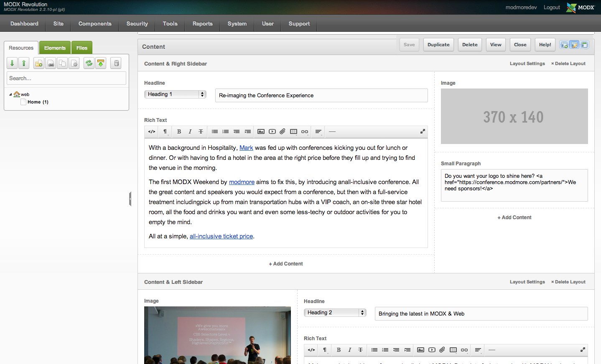Open paragraph formatting dropdown in first editor

click(165, 131)
